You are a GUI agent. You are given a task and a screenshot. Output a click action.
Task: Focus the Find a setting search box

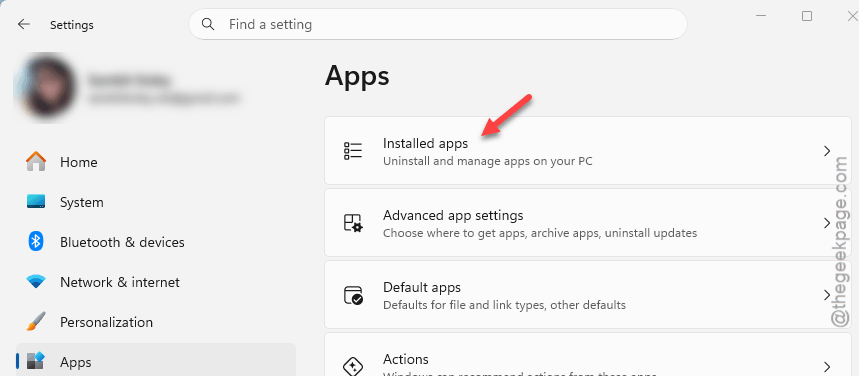[438, 24]
